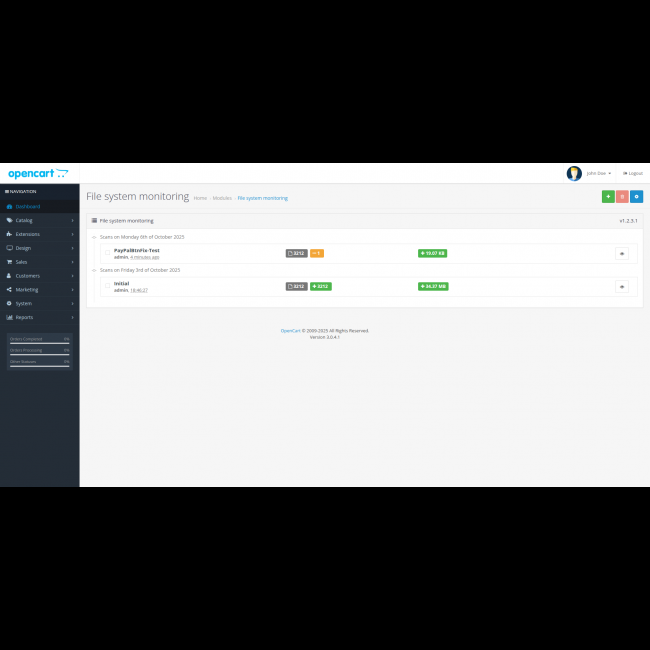The width and height of the screenshot is (650, 650).
Task: Click the green add new scan button
Action: (608, 197)
